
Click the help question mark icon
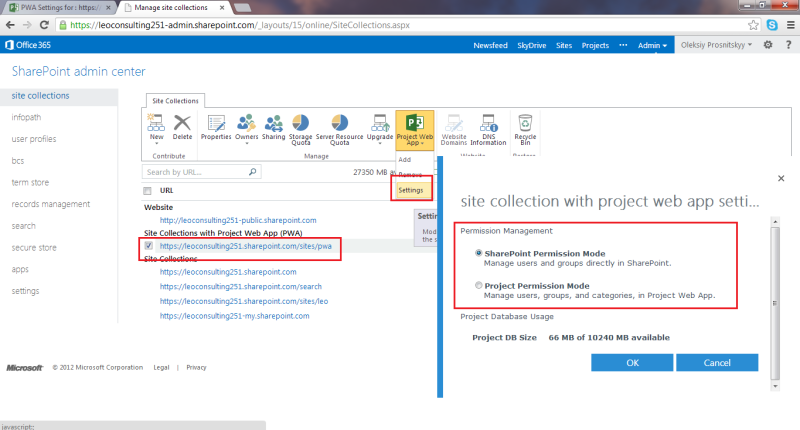(x=788, y=45)
